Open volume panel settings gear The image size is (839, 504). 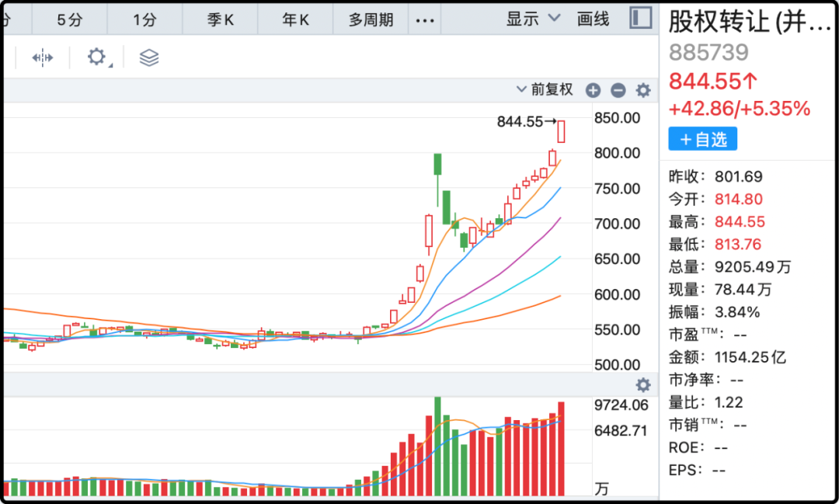click(643, 384)
